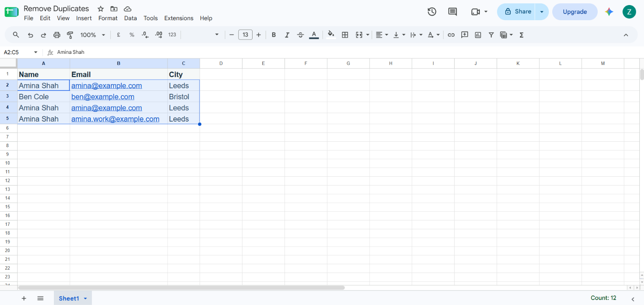Click the Functions sigma icon
644x305 pixels.
[x=522, y=35]
